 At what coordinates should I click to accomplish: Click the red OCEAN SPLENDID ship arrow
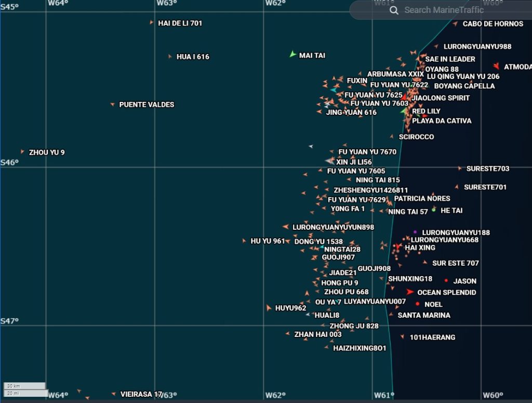[x=410, y=292]
